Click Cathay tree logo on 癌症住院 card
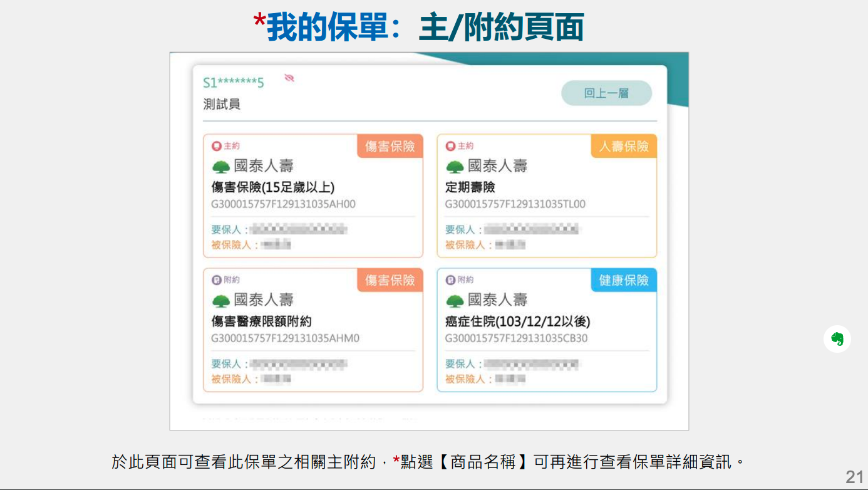Viewport: 868px width, 490px height. [455, 301]
